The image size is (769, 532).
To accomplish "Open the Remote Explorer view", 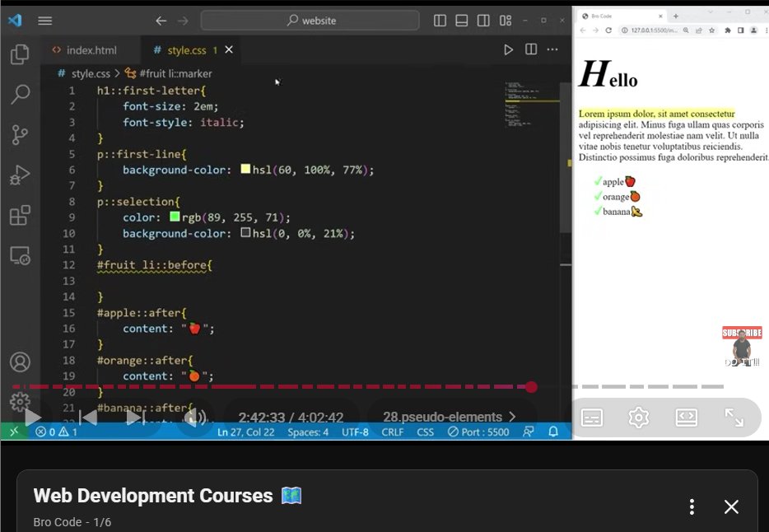I will (20, 255).
